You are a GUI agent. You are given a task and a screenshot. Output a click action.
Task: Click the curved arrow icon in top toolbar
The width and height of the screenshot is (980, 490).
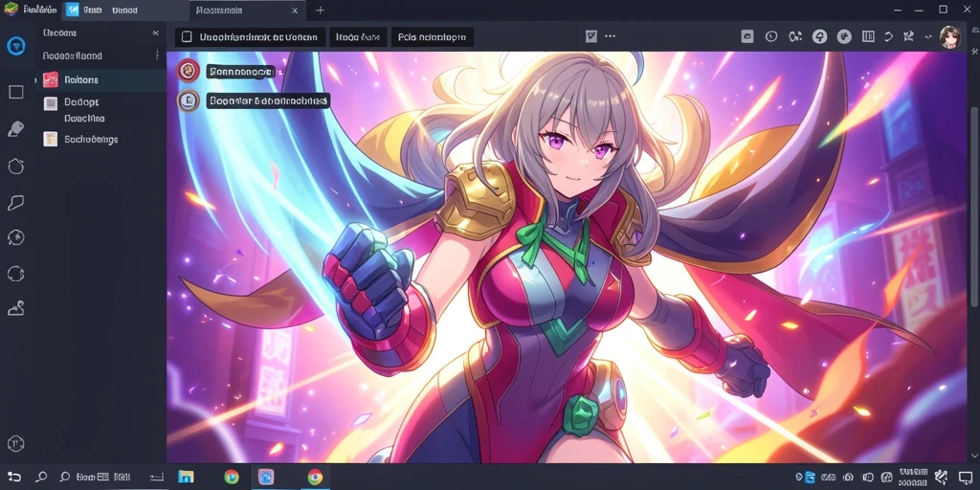coord(888,37)
